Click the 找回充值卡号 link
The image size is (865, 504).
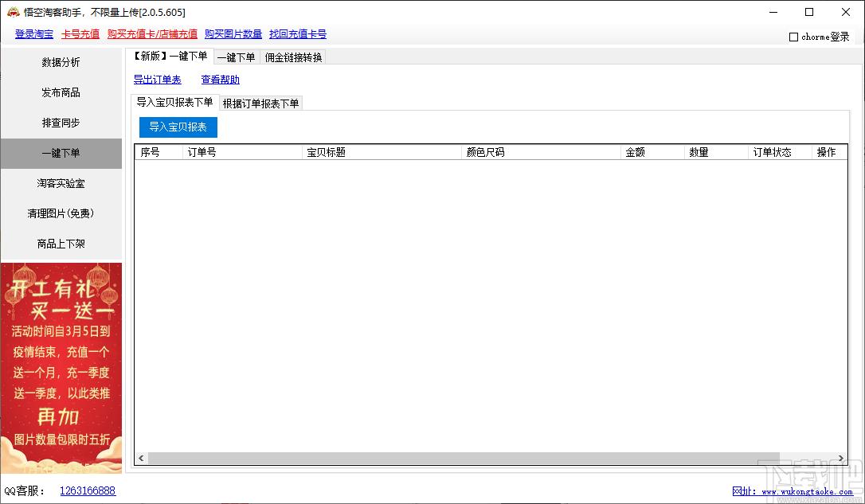298,34
